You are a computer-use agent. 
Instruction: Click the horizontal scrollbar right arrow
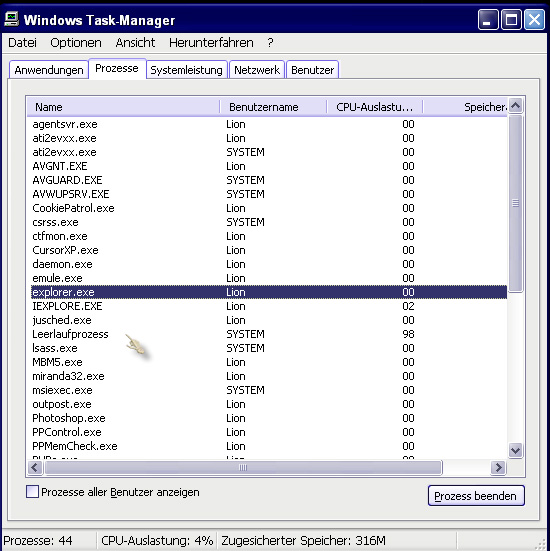pyautogui.click(x=498, y=467)
